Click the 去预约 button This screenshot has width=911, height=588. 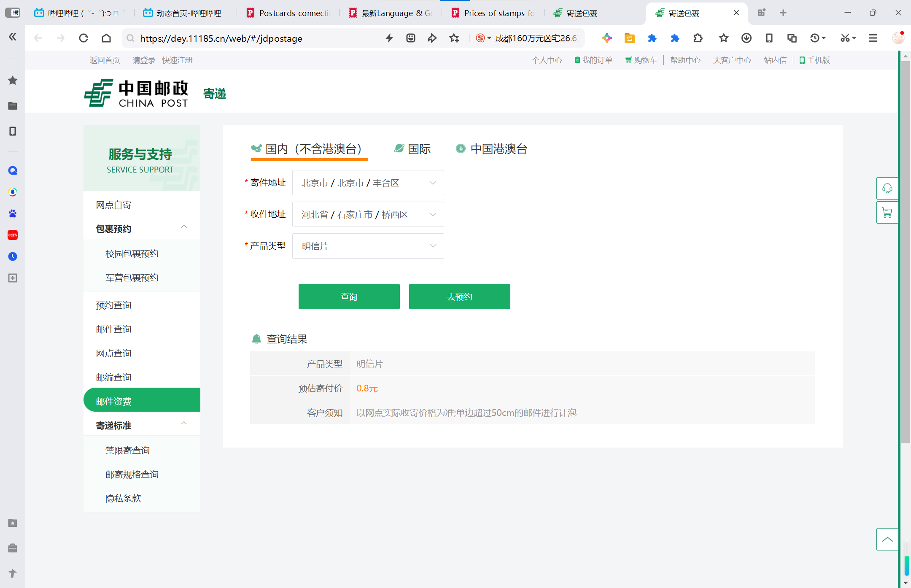(459, 297)
